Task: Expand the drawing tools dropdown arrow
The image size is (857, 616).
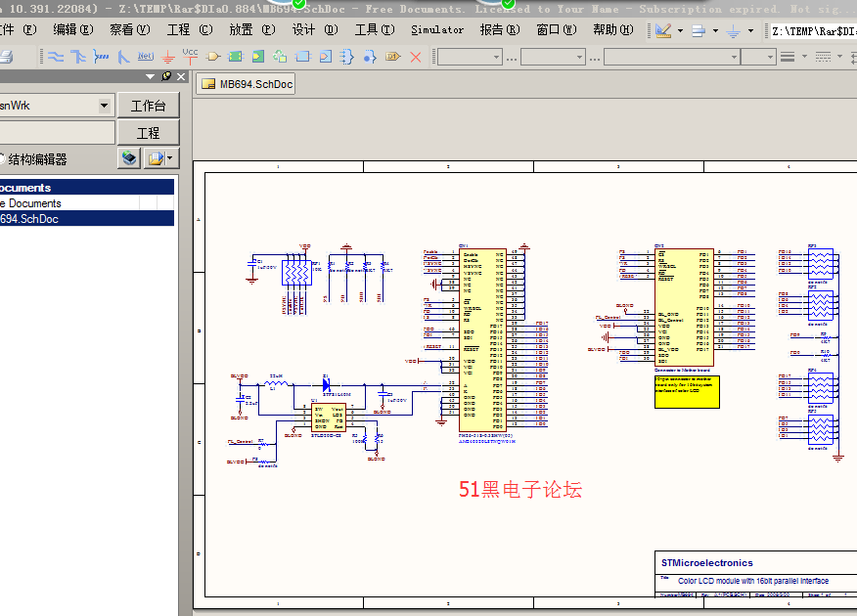Action: 681,31
